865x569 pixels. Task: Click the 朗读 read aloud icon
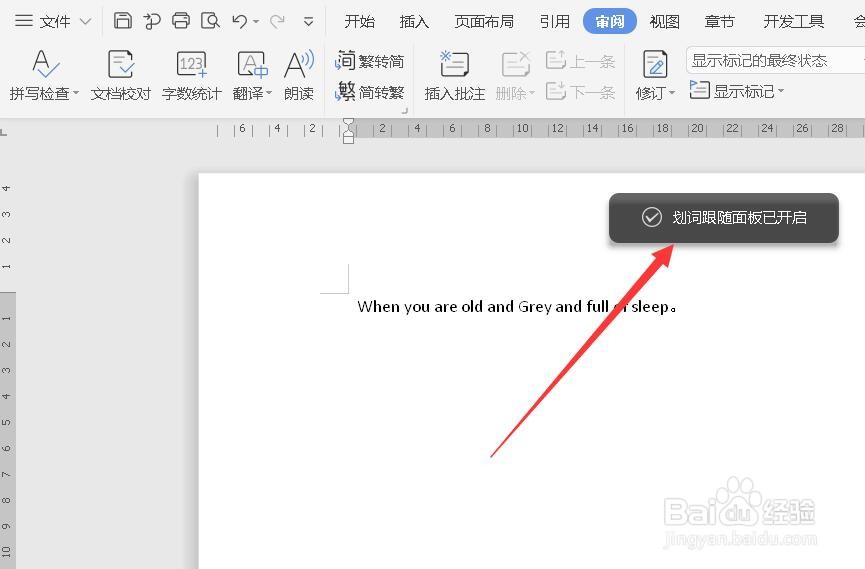pos(299,65)
